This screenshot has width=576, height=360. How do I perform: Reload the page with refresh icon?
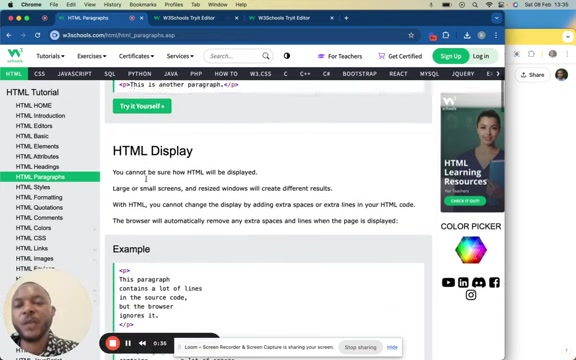point(37,35)
